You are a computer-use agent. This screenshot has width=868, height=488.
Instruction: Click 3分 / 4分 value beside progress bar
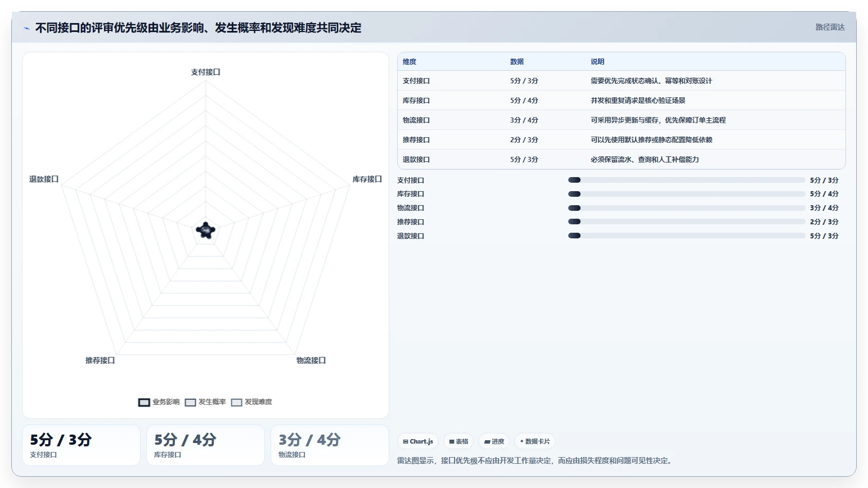[x=824, y=208]
